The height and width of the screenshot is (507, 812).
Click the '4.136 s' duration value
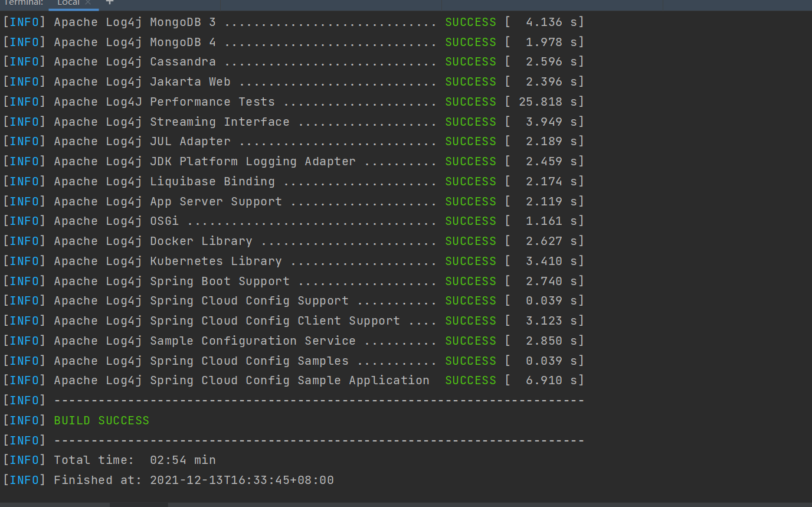tap(551, 22)
